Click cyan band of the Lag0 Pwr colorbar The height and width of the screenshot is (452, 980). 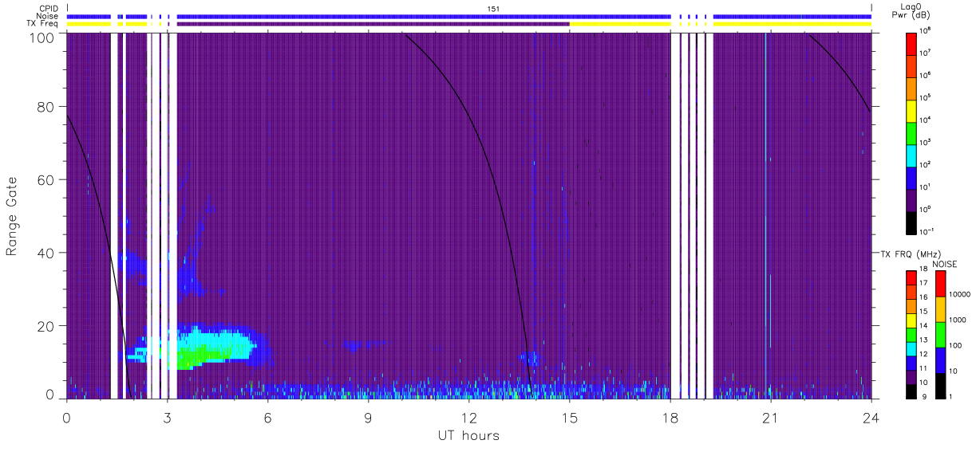(911, 155)
